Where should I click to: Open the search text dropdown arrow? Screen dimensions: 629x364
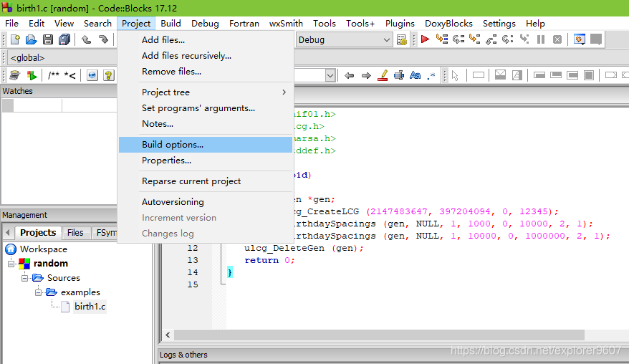(x=330, y=75)
